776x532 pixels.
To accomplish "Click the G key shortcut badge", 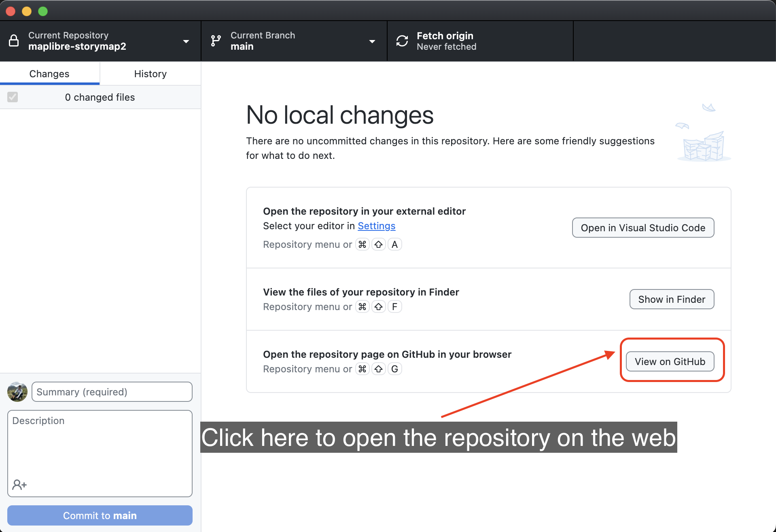I will click(x=394, y=369).
